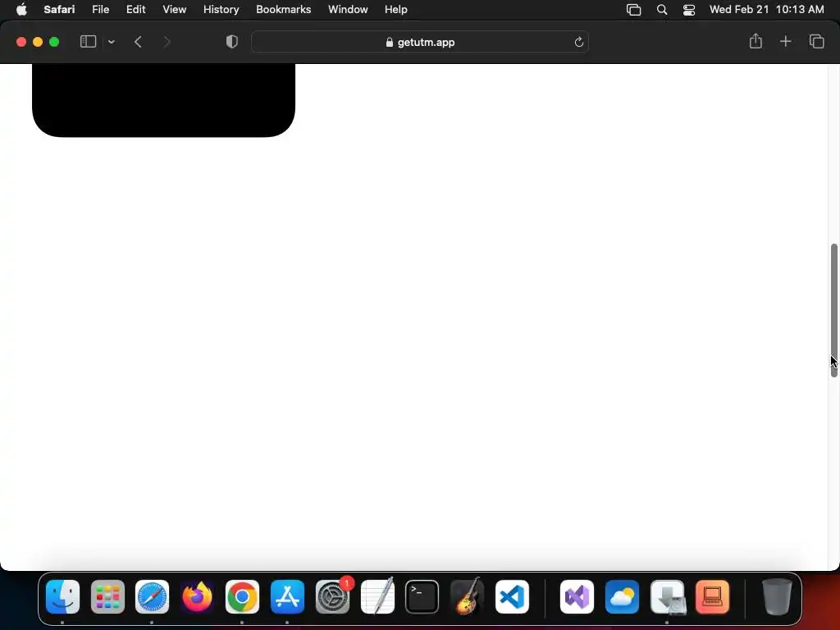Launch GarageBand from the Dock

coord(467,596)
